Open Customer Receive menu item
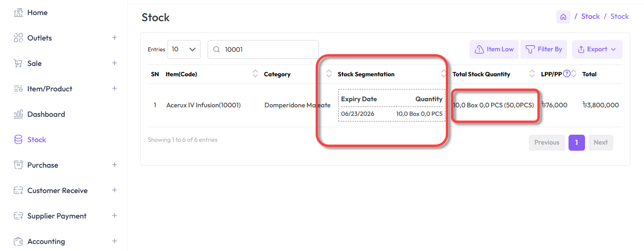The height and width of the screenshot is (251, 644). (57, 191)
